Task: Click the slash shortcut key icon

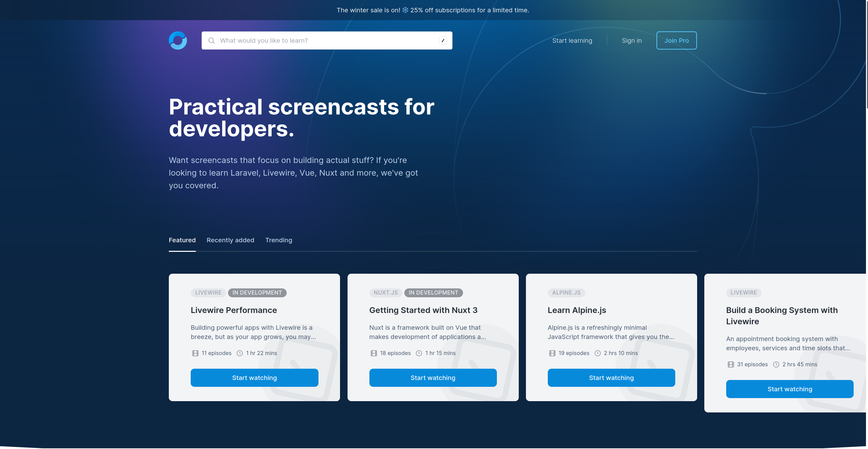Action: pyautogui.click(x=443, y=41)
